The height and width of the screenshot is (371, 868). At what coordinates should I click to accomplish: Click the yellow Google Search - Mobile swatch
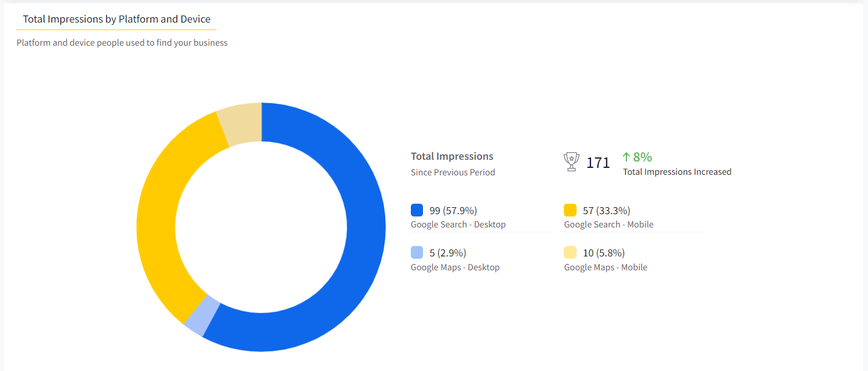point(570,210)
